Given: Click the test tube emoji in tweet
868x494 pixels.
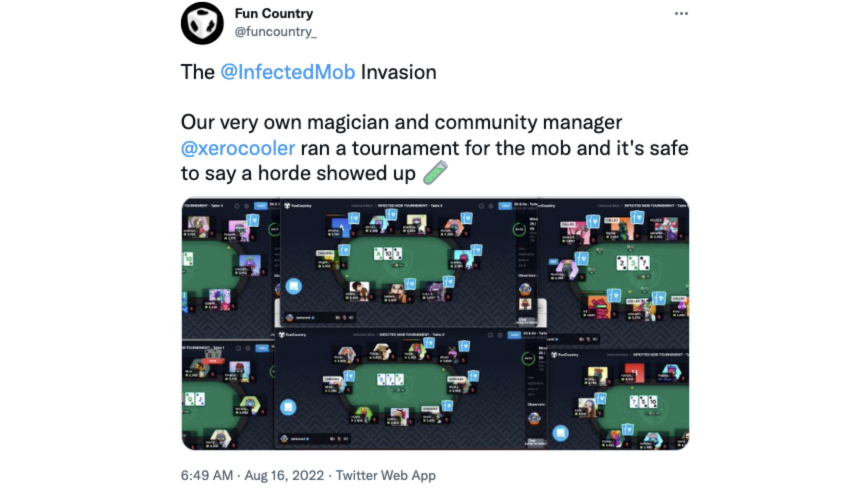Looking at the screenshot, I should (x=435, y=173).
